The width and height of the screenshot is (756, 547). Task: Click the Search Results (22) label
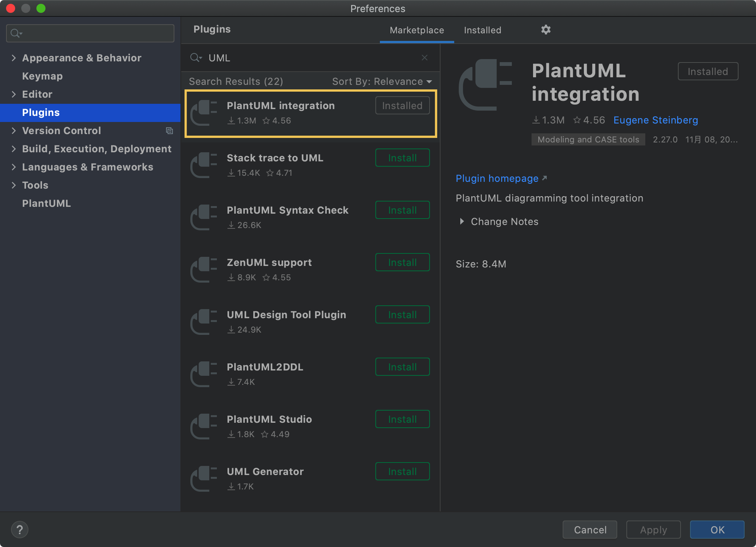point(236,81)
